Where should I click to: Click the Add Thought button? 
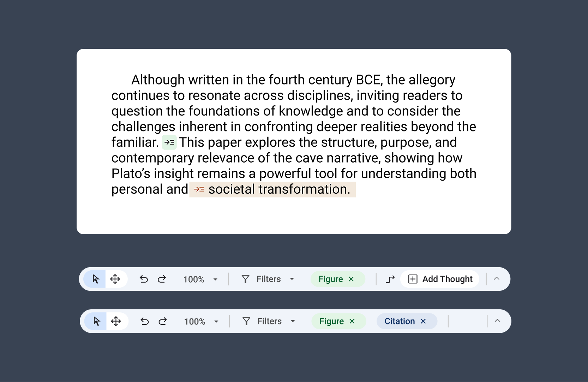pos(440,279)
